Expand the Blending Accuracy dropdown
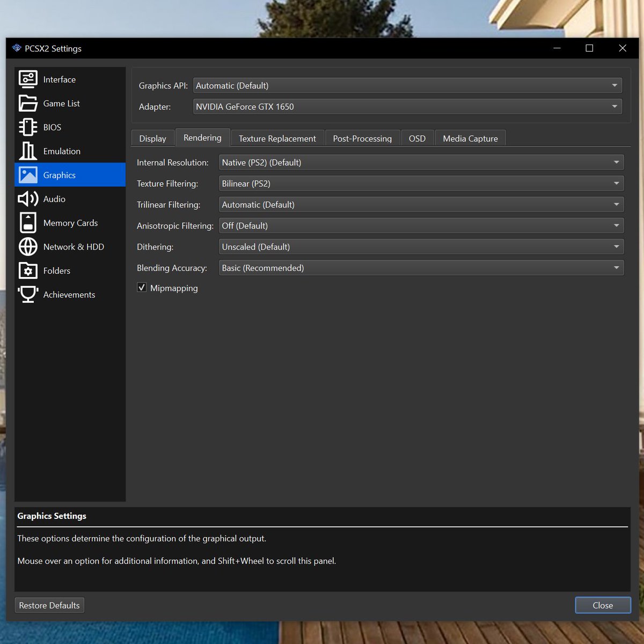This screenshot has width=644, height=644. pyautogui.click(x=421, y=268)
